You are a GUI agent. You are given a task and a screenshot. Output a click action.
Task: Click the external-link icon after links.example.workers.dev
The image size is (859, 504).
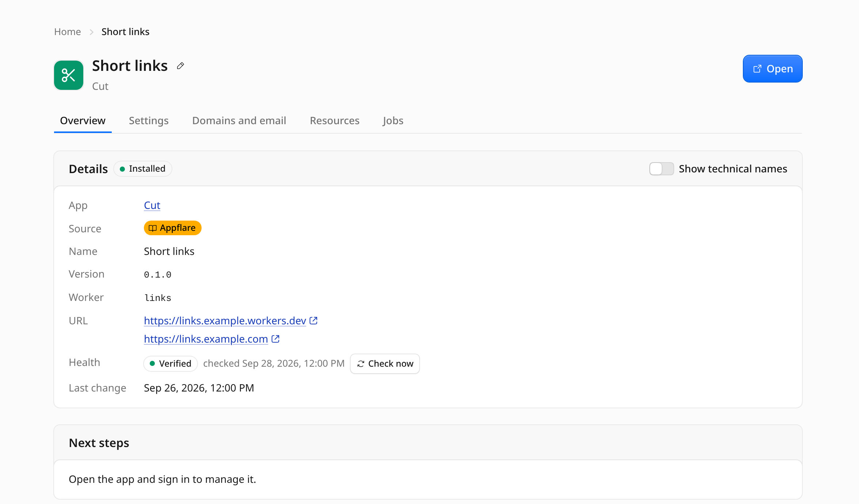tap(313, 321)
